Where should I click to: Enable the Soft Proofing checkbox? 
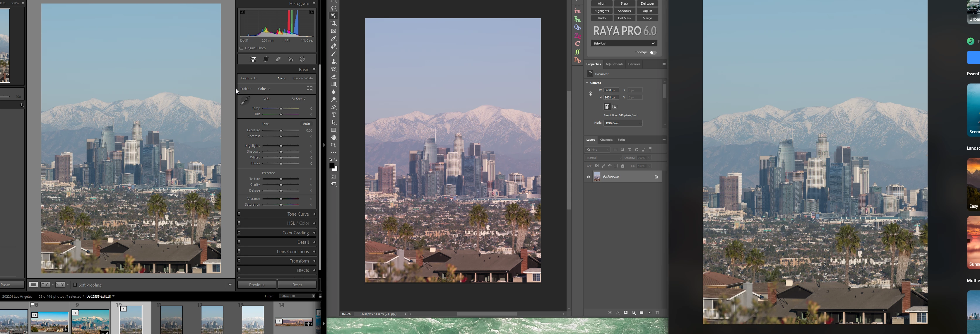(x=75, y=285)
